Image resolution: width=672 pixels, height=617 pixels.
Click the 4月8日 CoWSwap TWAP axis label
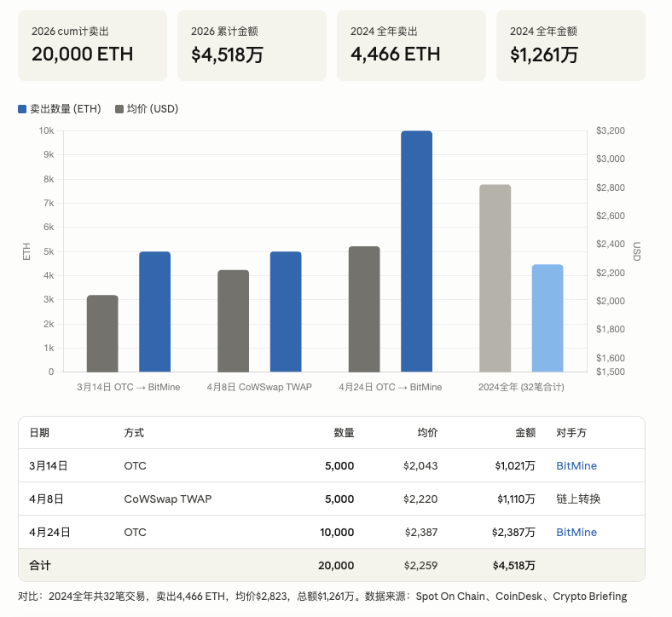click(x=259, y=387)
